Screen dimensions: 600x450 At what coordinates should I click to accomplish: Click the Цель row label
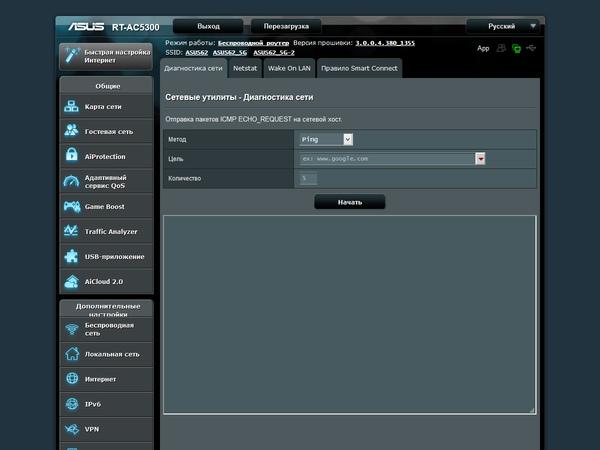[x=176, y=159]
